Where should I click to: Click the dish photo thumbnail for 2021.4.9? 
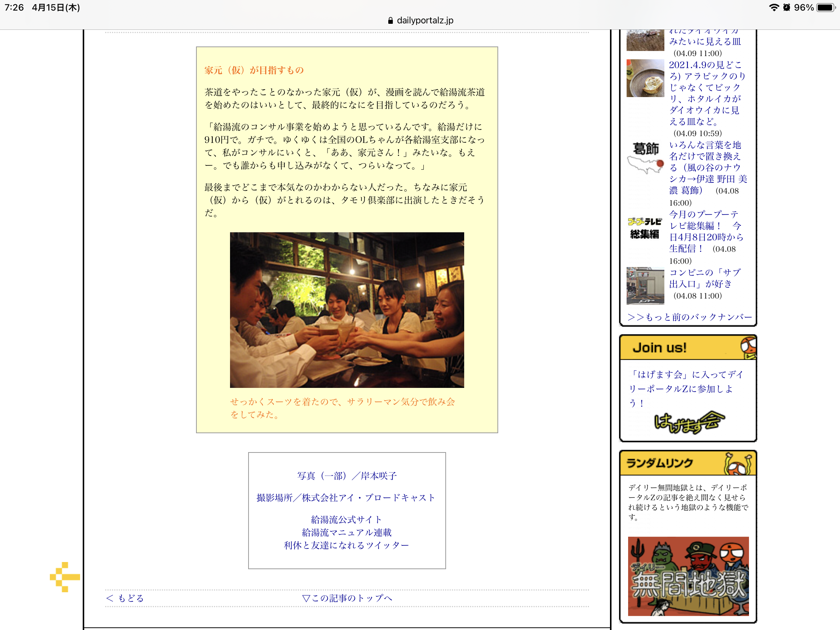(x=645, y=78)
